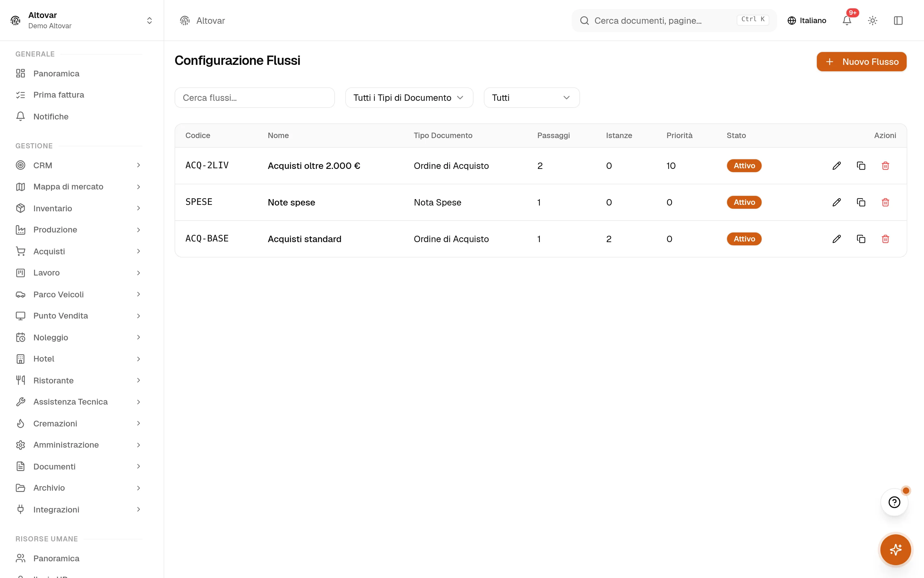Focus the Cerca flussi search field
924x578 pixels.
255,98
